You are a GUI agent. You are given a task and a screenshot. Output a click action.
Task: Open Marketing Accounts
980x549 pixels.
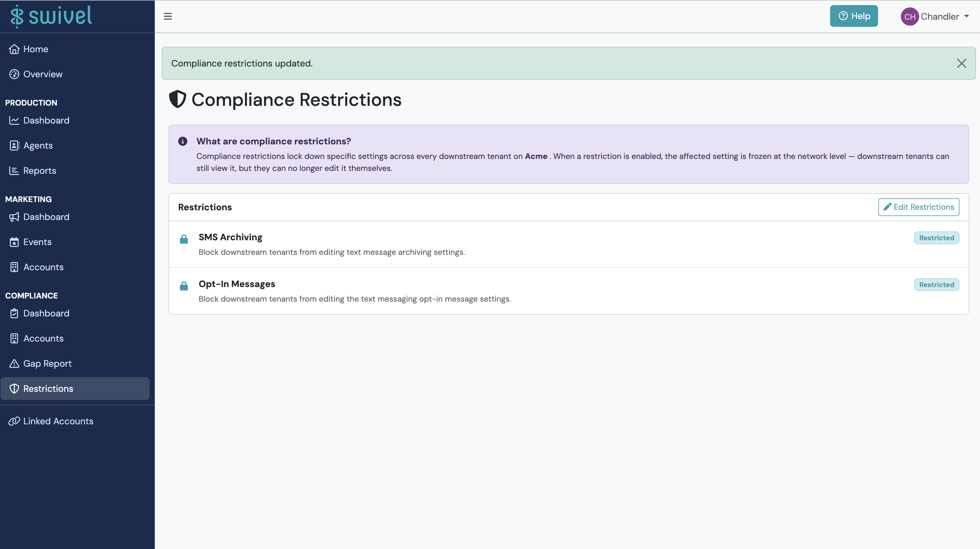(75, 267)
